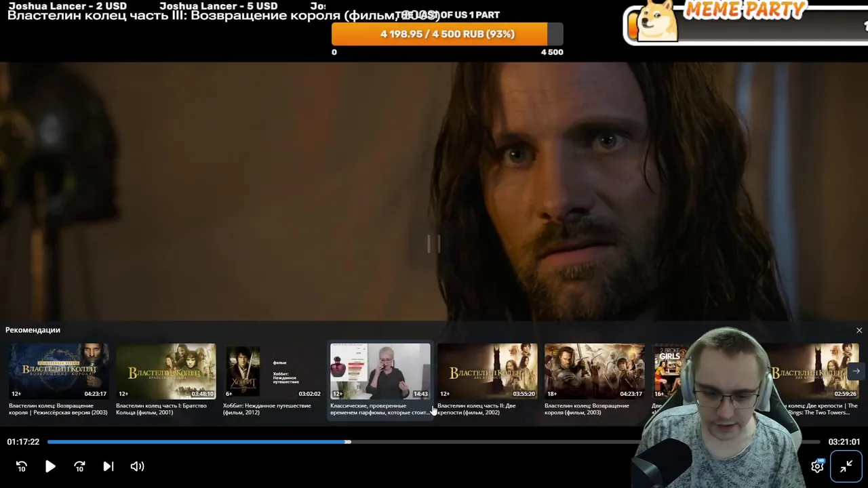Show next recommendations with arrow
The height and width of the screenshot is (488, 868).
856,371
